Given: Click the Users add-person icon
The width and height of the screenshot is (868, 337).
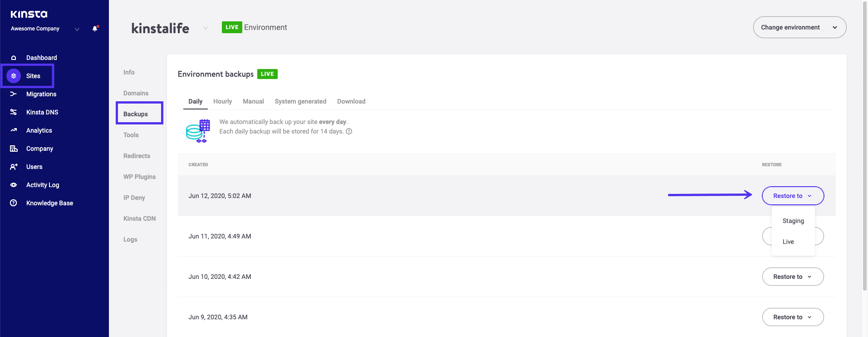Looking at the screenshot, I should tap(14, 167).
